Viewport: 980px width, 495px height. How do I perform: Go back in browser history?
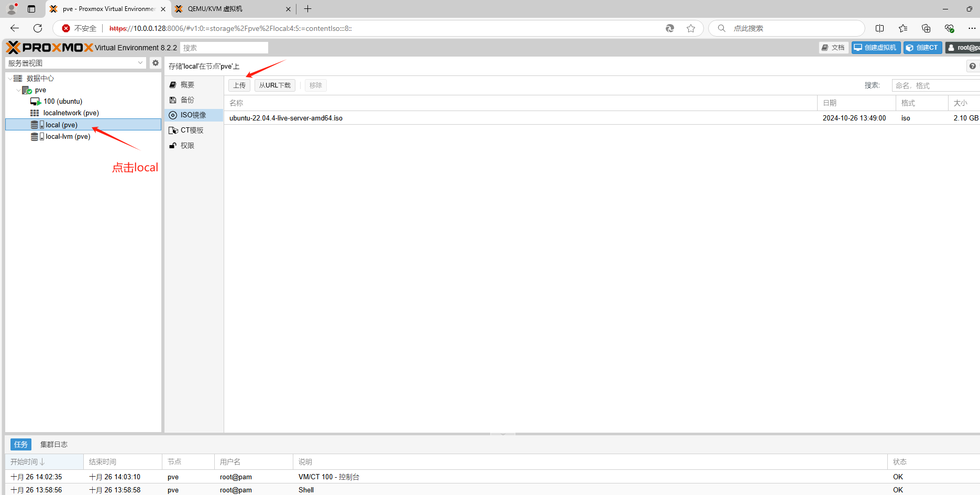coord(15,28)
